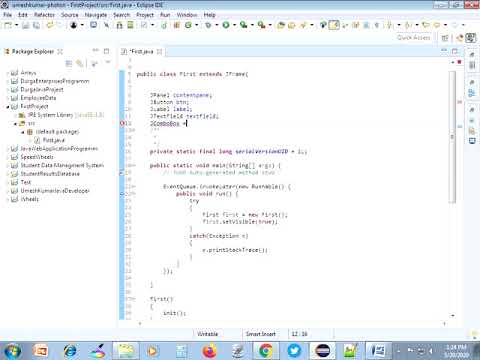Click the Quick Access search field
480x360 pixels.
[x=414, y=38]
